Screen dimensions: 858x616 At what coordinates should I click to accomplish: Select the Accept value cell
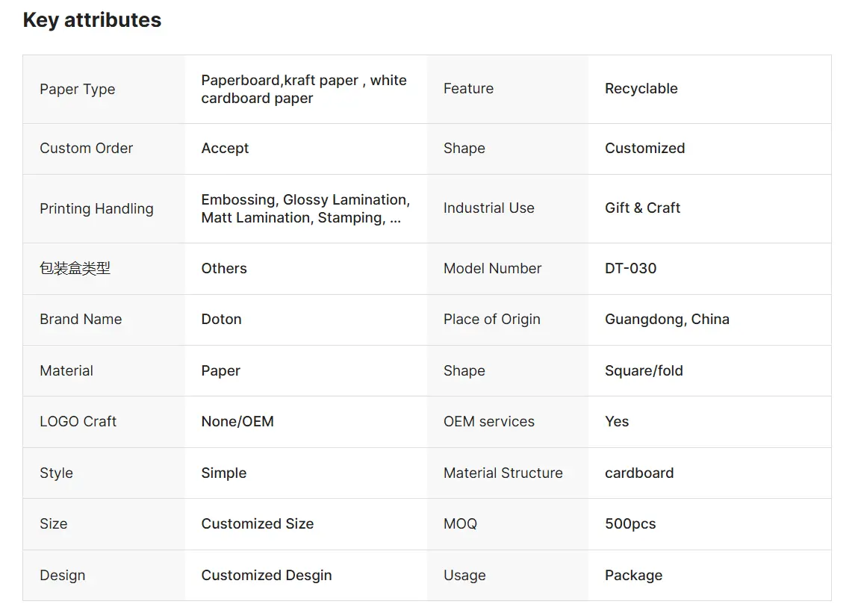306,149
